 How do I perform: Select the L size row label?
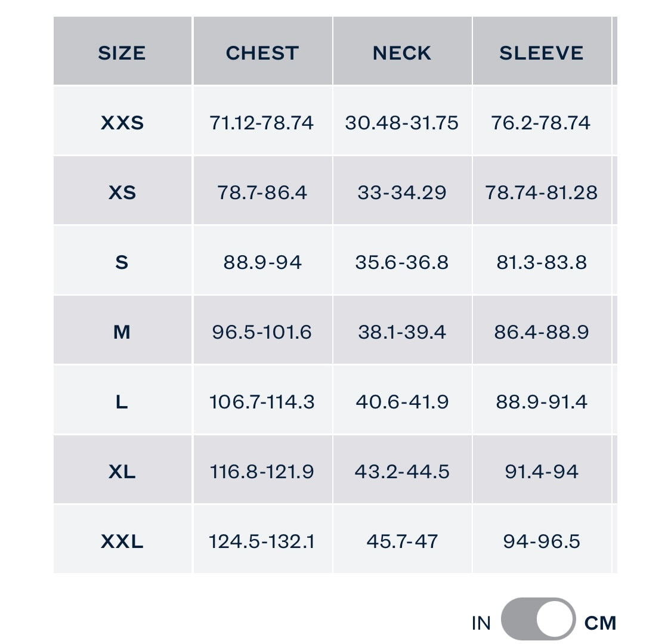pos(122,402)
